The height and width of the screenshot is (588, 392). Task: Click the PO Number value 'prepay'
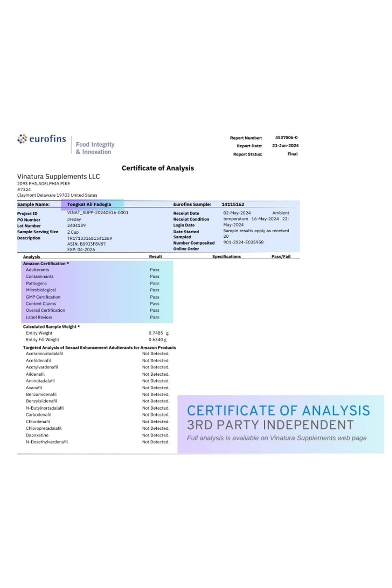click(74, 219)
